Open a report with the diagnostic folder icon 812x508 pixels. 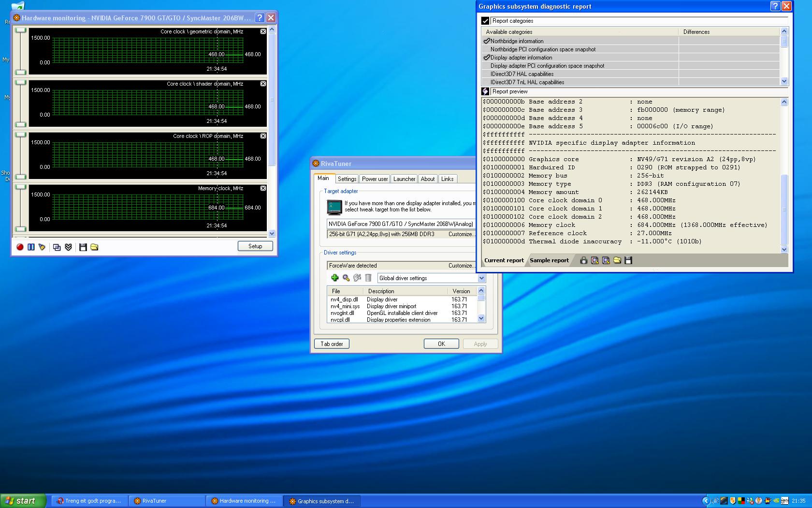[x=617, y=260]
